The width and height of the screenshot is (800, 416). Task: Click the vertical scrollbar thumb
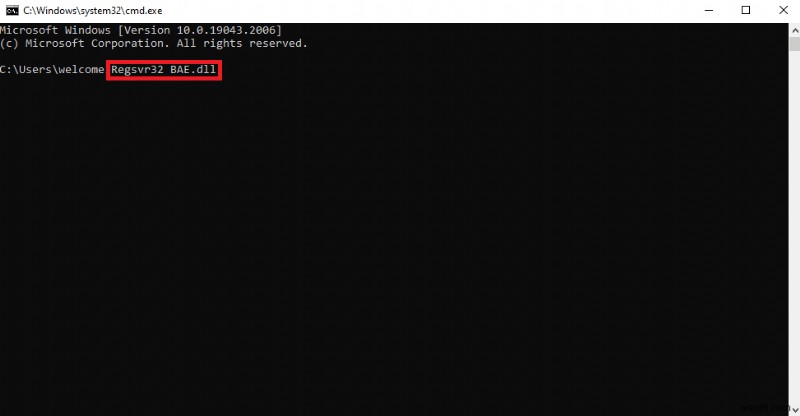(794, 44)
